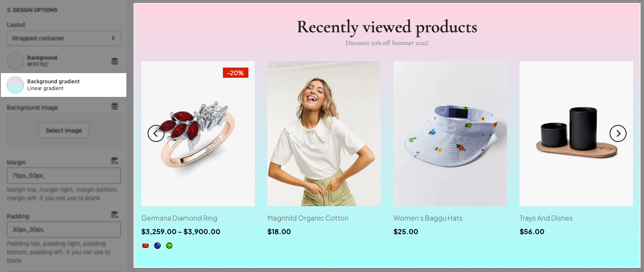This screenshot has height=272, width=644.
Task: Open the Layout dropdown showing Wrapped container
Action: tap(64, 38)
